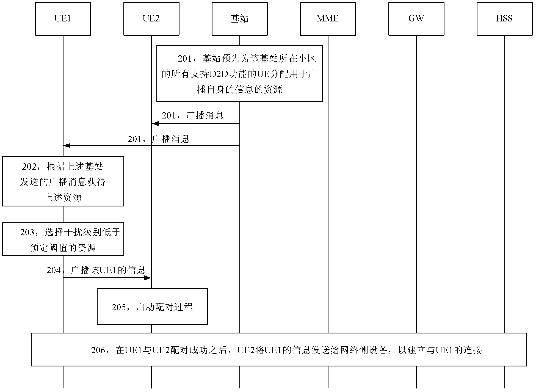Select sequence diagram scroll area
536x392 pixels.
268,196
